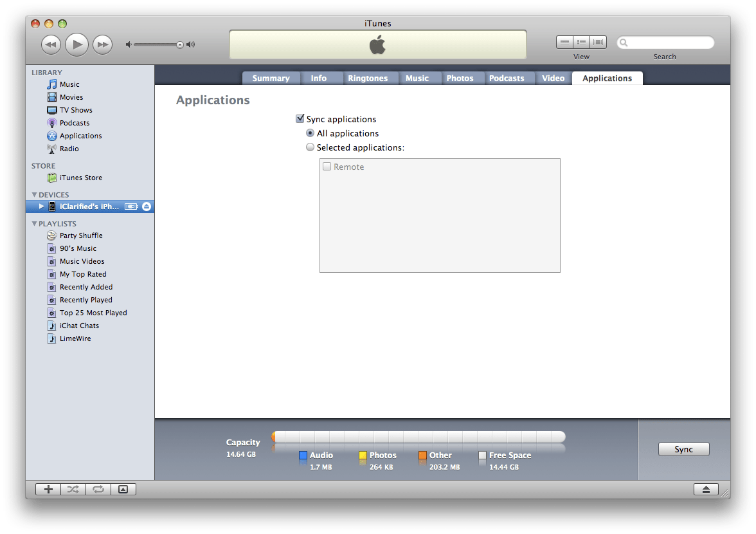756x534 pixels.
Task: Click the Search field
Action: pos(665,42)
